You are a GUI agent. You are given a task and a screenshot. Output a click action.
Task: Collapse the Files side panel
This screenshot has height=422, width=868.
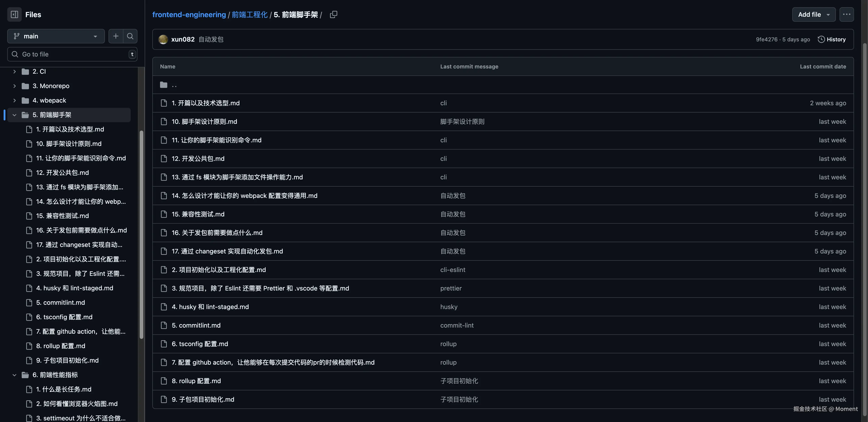pos(14,14)
